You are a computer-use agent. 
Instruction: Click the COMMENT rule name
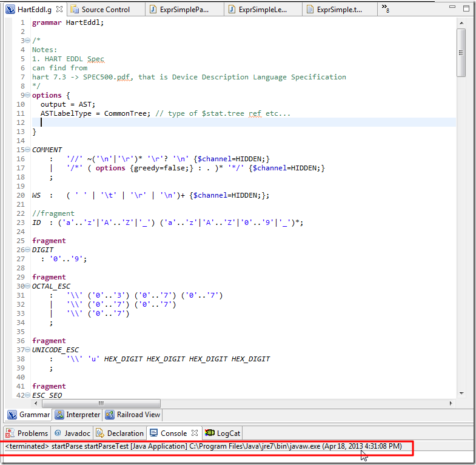(x=47, y=150)
